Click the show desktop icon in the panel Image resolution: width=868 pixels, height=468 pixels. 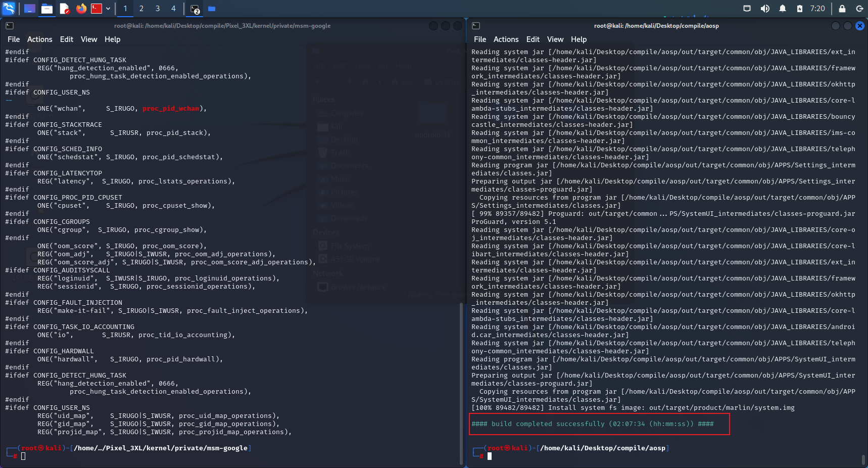[30, 9]
